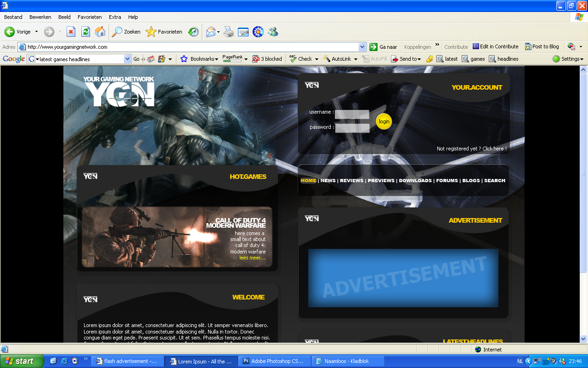Viewport: 588px width, 368px height.
Task: Click the 'lees meer...' link
Action: (252, 258)
